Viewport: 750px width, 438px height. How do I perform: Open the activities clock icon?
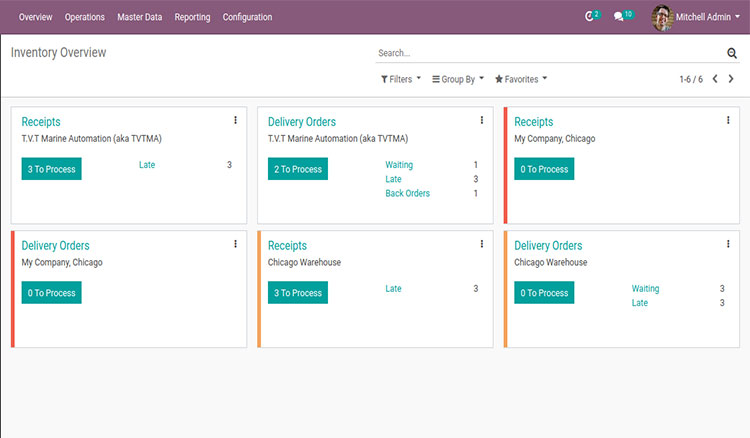tap(590, 17)
